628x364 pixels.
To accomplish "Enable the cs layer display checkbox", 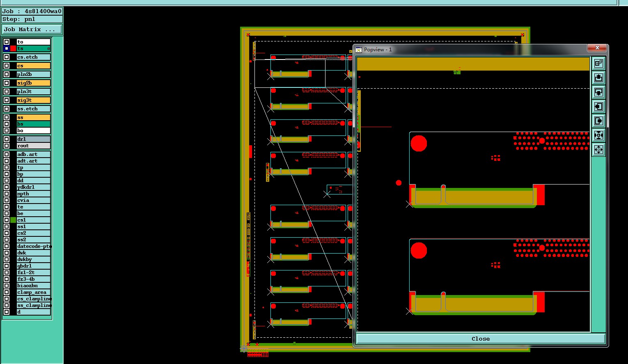I will [7, 66].
